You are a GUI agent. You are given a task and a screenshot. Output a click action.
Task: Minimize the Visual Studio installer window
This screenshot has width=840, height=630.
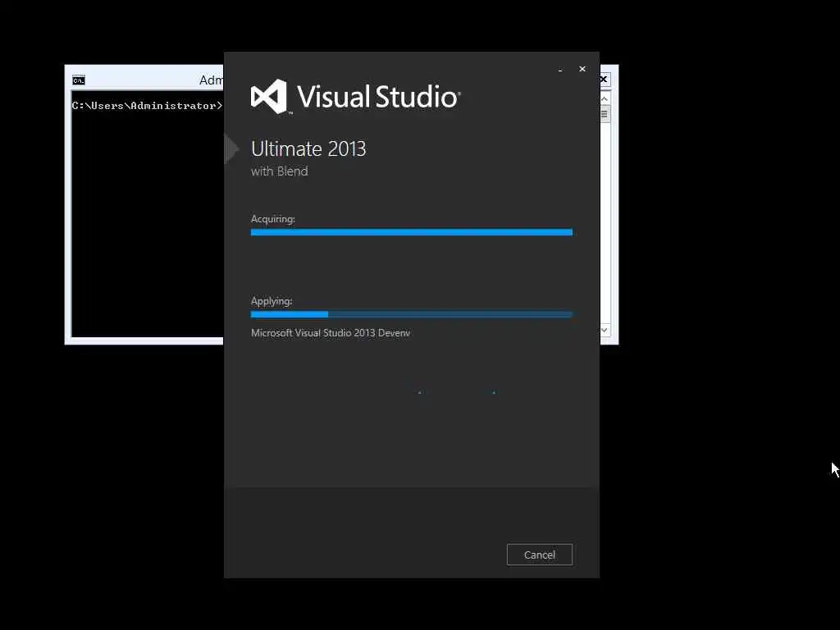[560, 69]
